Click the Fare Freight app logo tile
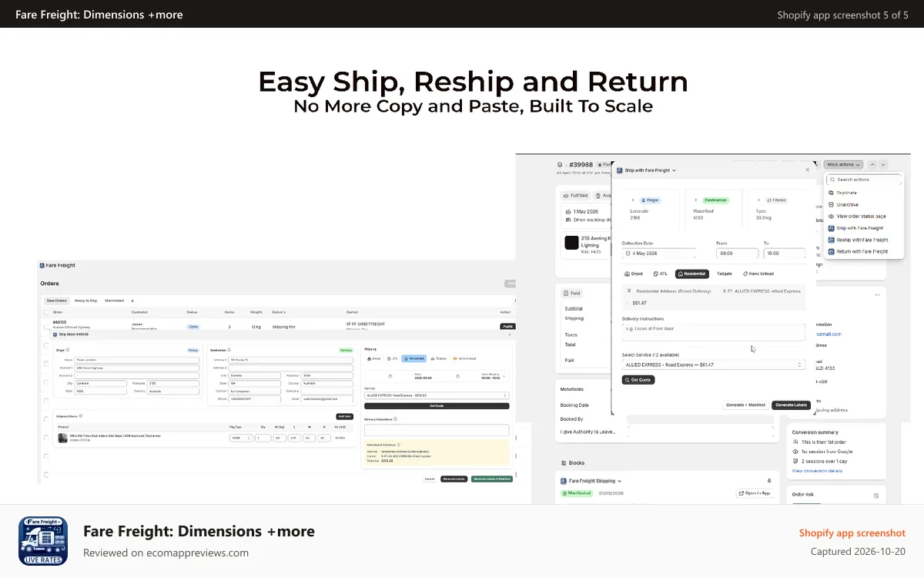The width and height of the screenshot is (924, 578). pos(43,541)
